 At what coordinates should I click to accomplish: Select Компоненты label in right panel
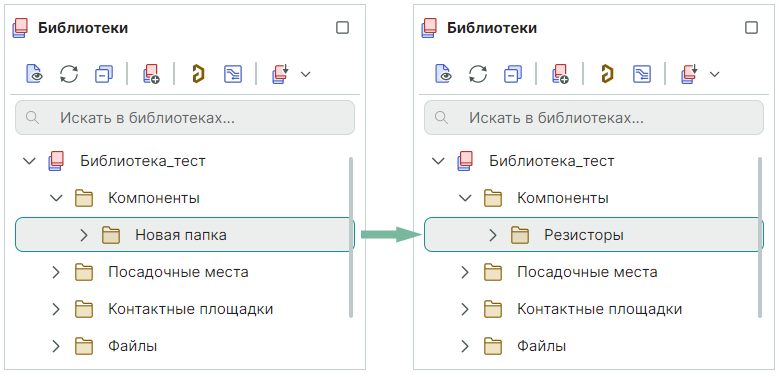click(563, 198)
